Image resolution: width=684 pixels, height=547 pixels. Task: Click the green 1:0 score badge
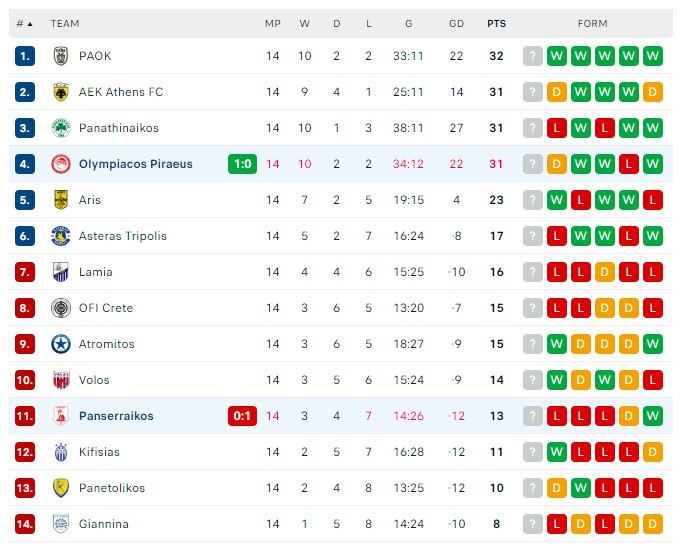(241, 164)
